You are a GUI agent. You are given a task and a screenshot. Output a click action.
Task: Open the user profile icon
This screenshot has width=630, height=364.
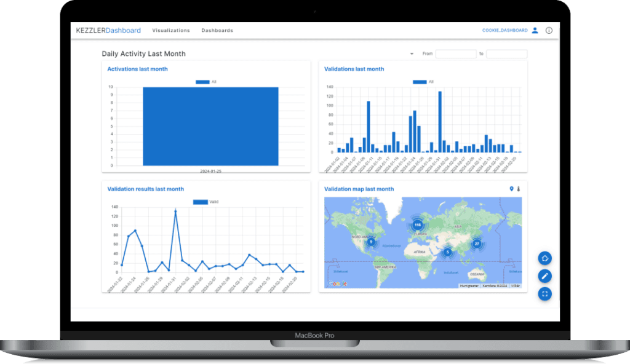coord(535,30)
